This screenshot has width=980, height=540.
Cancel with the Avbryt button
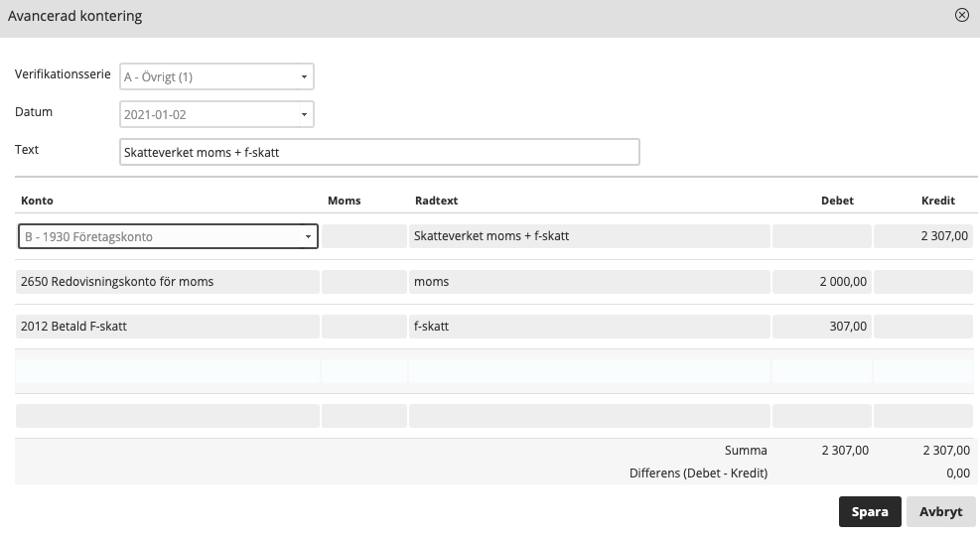(x=940, y=512)
